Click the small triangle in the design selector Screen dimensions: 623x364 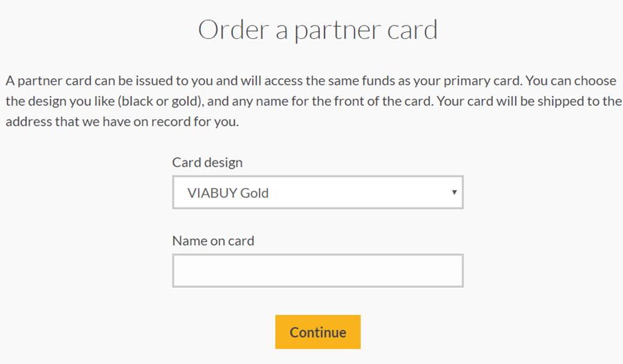click(454, 192)
